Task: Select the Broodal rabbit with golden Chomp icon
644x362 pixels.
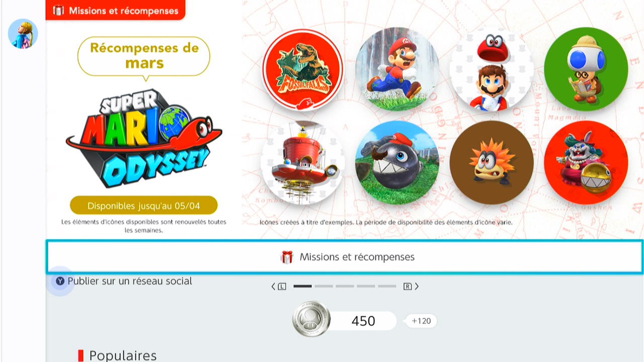Action: tap(586, 162)
